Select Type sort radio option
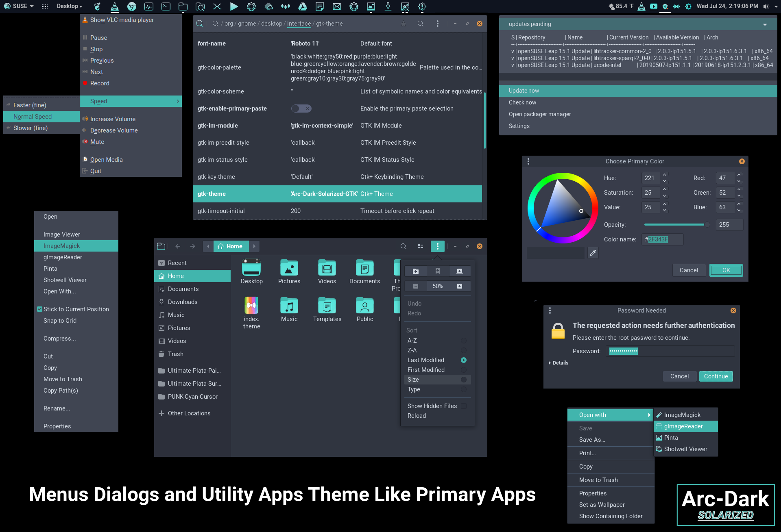The height and width of the screenshot is (532, 781). (464, 389)
